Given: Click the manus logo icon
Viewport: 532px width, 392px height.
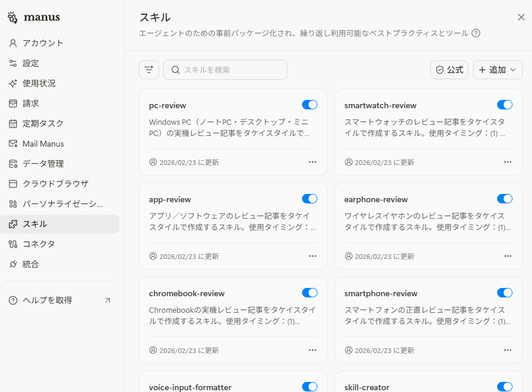Looking at the screenshot, I should 13,17.
